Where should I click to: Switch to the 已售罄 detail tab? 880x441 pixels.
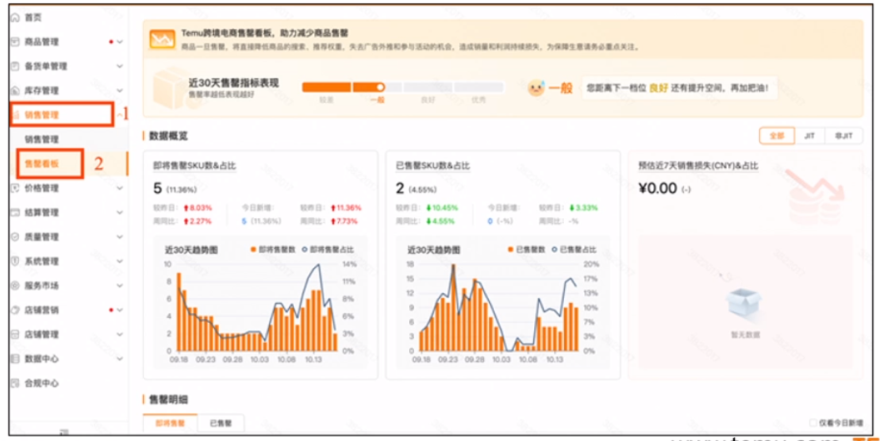(221, 423)
